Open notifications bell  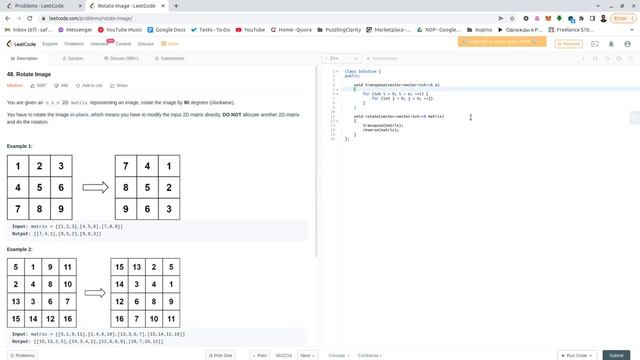click(611, 44)
